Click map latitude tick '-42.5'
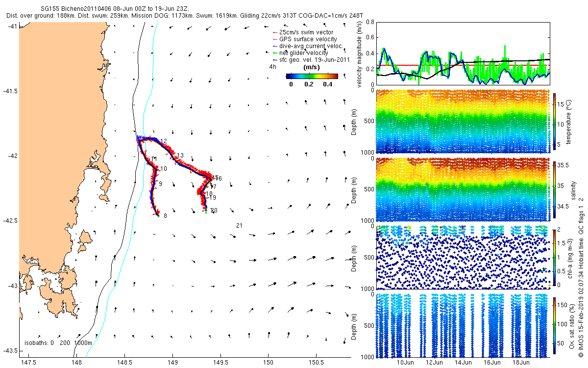The image size is (588, 368). pyautogui.click(x=10, y=221)
